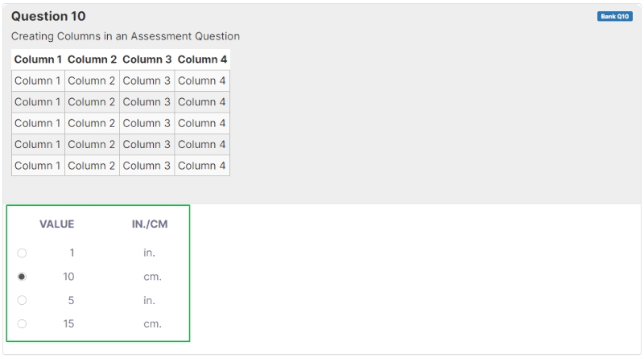Select the bold Column 3 table header
Screen dimensions: 644x358
coord(147,60)
